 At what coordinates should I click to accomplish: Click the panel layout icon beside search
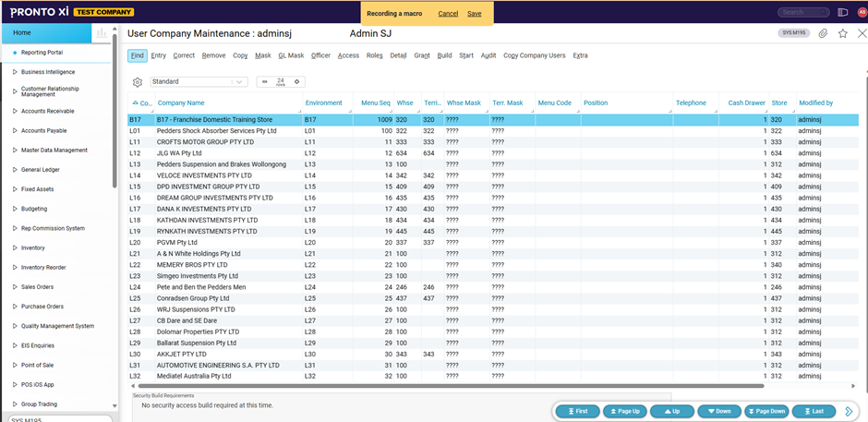tap(842, 12)
